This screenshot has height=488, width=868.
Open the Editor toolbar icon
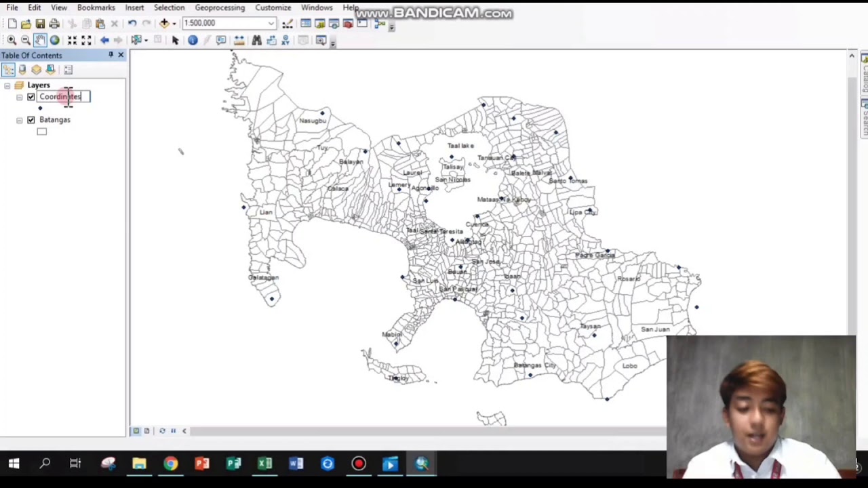coord(288,24)
